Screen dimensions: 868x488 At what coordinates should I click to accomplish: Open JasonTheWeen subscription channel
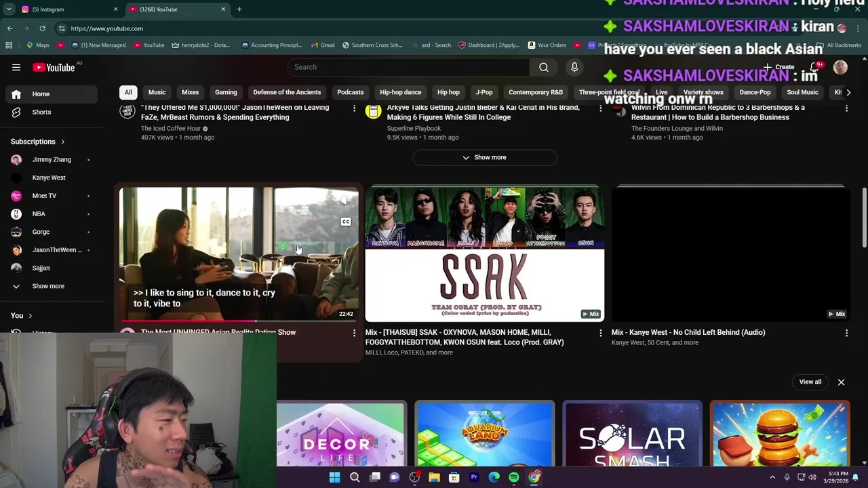pos(52,250)
